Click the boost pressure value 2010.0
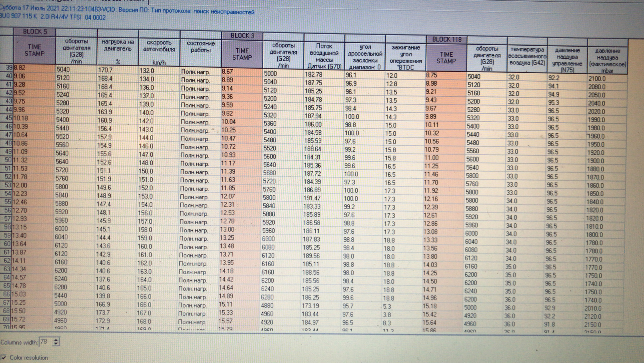 pos(593,308)
